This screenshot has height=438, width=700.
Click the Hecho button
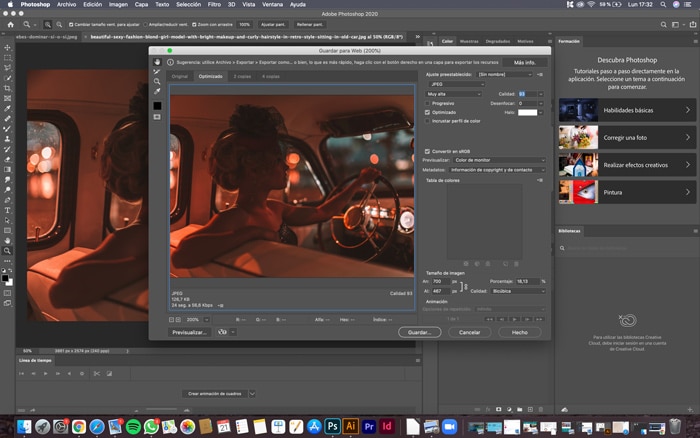coord(520,332)
